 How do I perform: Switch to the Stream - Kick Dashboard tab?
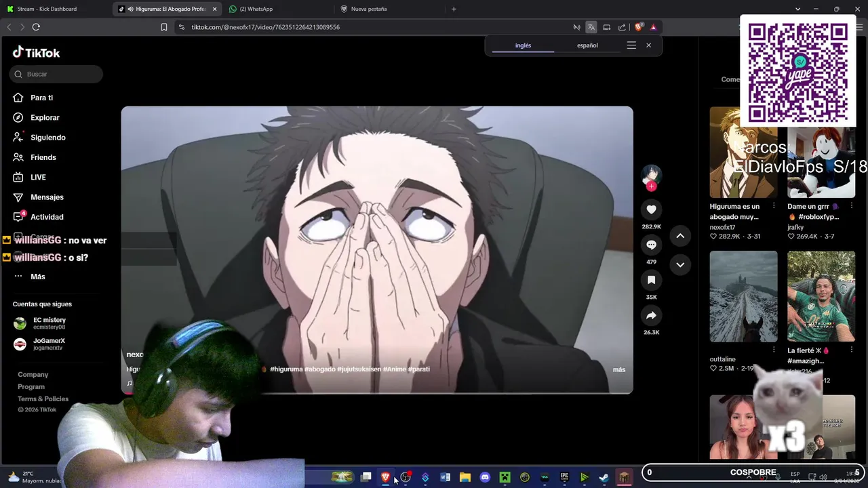(x=56, y=9)
